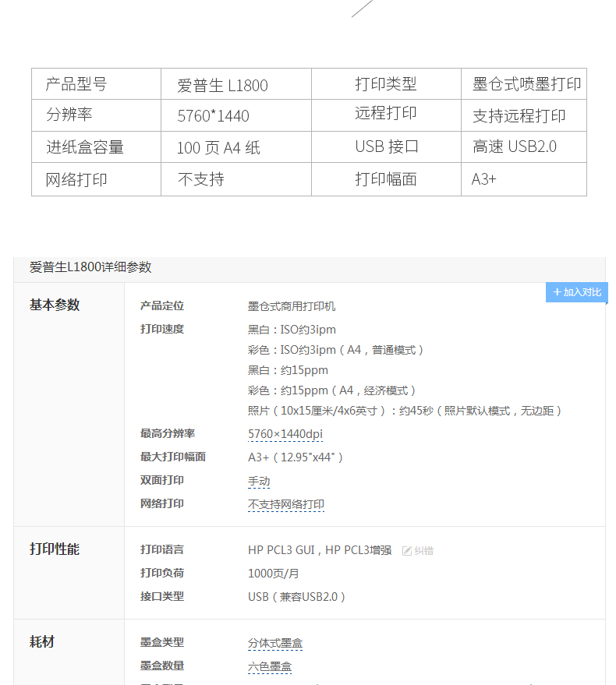Screen dimensions: 616x685
Task: Click the 1000页/月 duty value
Action: click(x=273, y=574)
